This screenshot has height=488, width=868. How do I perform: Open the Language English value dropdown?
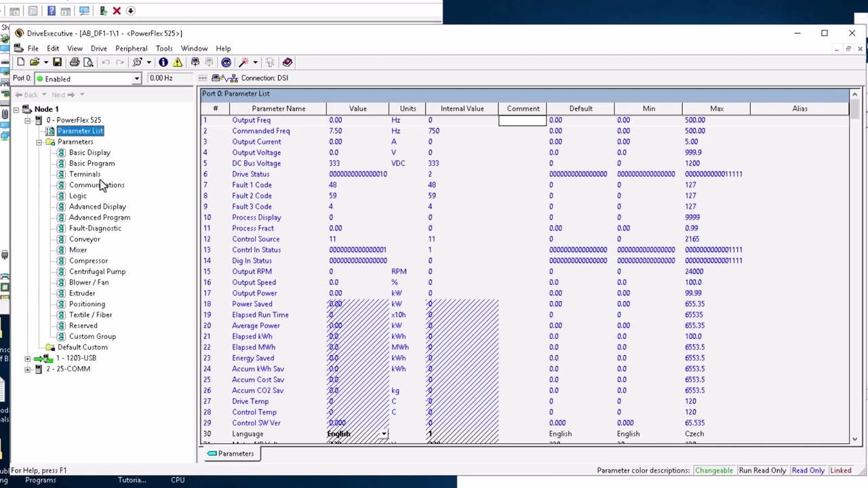(384, 434)
